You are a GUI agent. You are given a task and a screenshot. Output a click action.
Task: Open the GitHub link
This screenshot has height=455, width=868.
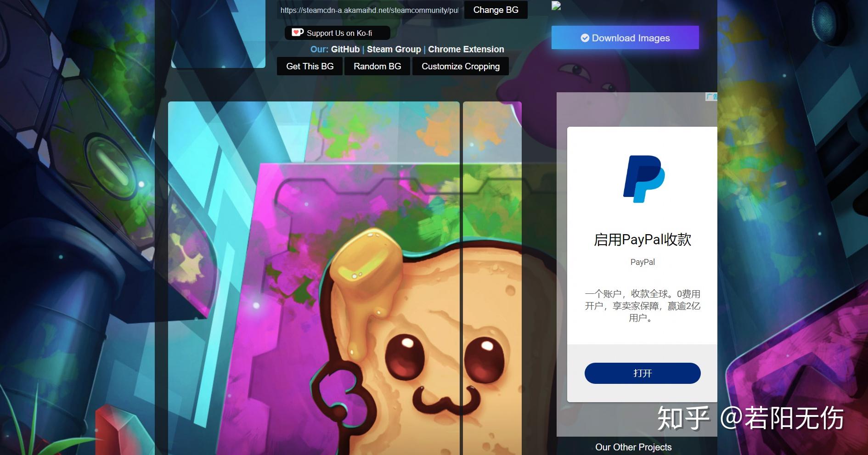pyautogui.click(x=345, y=49)
